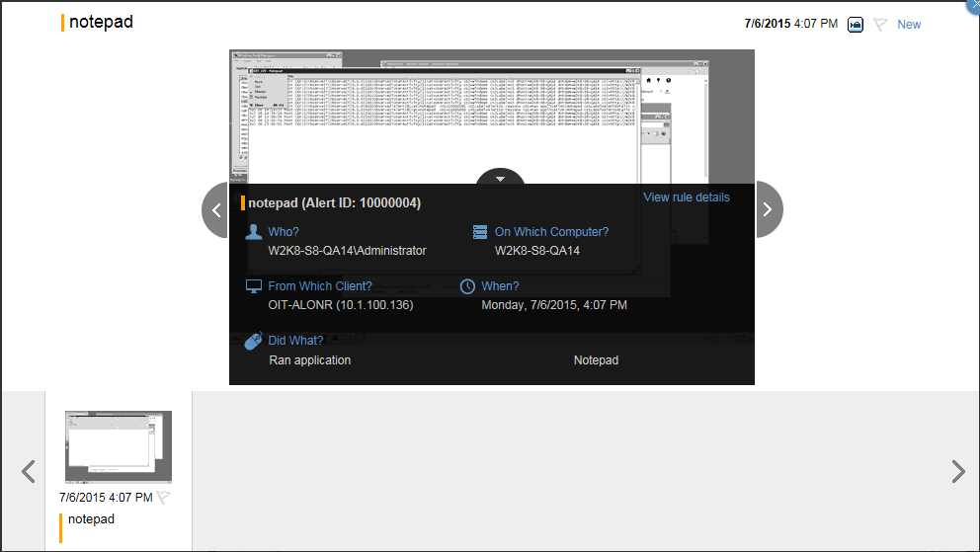Screen dimensions: 980x552
Task: Click the When? clock icon
Action: click(x=468, y=286)
